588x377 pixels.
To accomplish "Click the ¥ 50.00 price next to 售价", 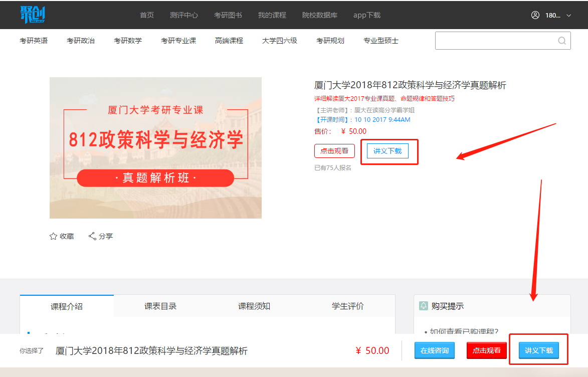I will [353, 131].
